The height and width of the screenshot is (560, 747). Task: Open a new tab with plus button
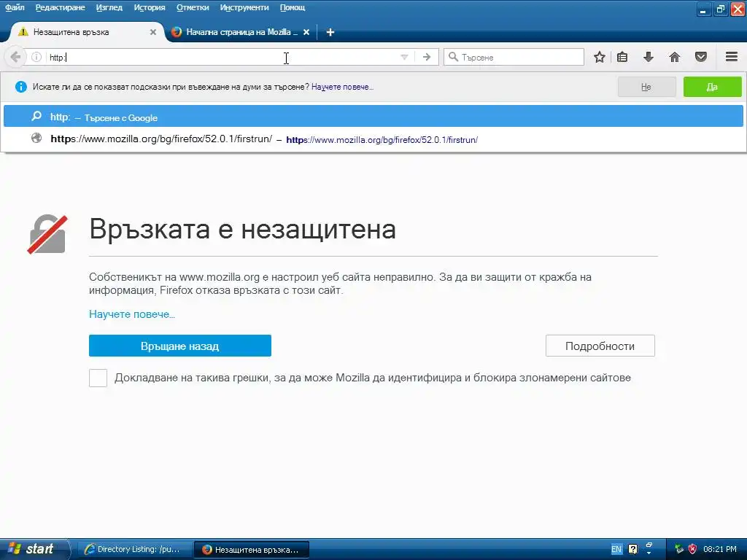[330, 32]
